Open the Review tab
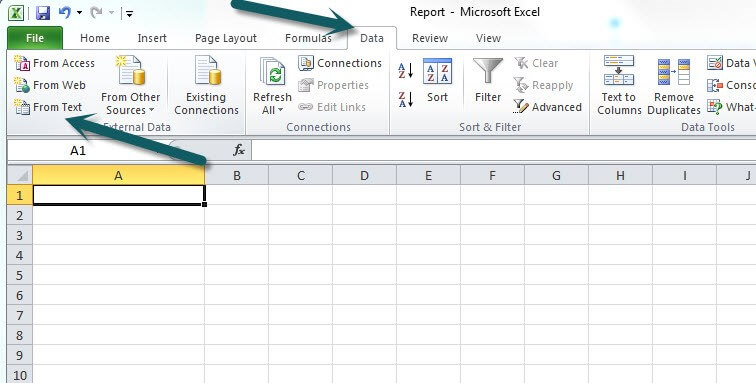 [430, 38]
